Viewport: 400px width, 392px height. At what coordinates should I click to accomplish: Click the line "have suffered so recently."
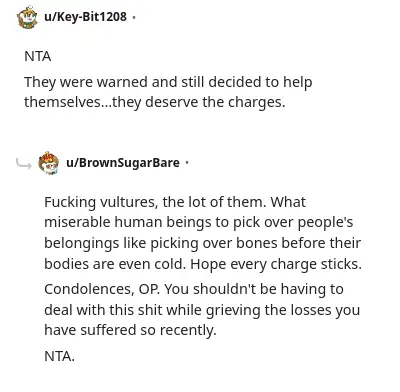coord(130,330)
